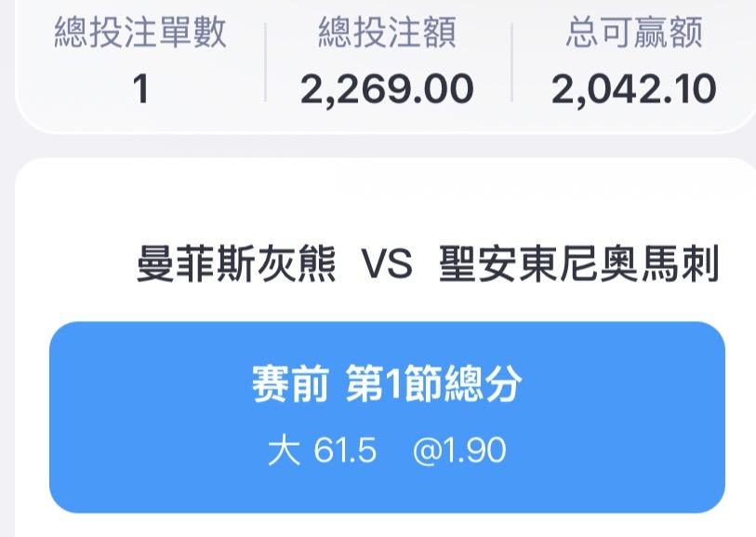
Task: Select the 2,269.00 total stake amount
Action: tap(387, 90)
